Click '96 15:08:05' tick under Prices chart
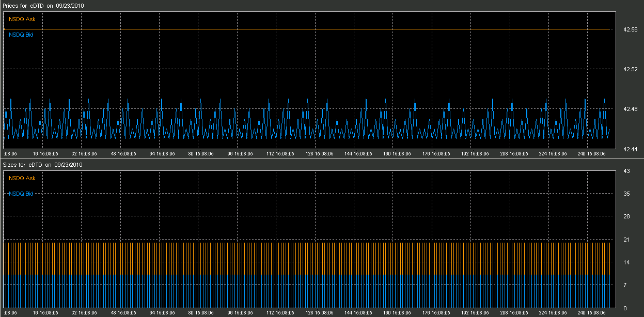Screen dimensions: 644x317 (240, 154)
